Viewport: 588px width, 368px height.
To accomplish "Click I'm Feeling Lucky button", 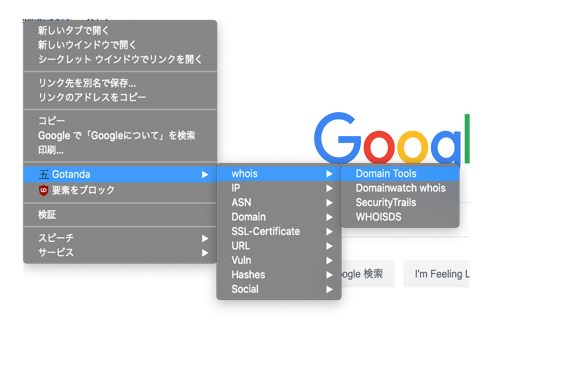I will pos(436,274).
